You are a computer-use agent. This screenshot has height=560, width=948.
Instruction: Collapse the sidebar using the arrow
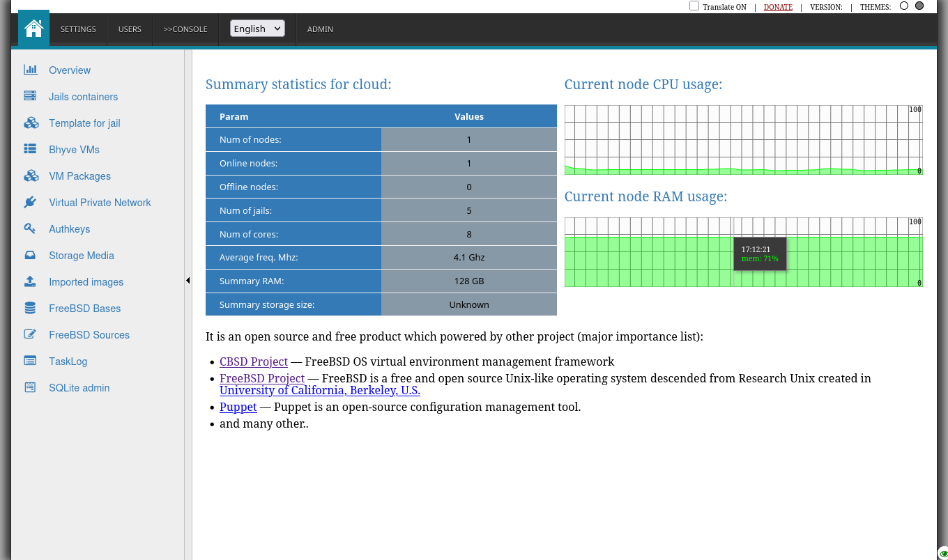pyautogui.click(x=188, y=280)
